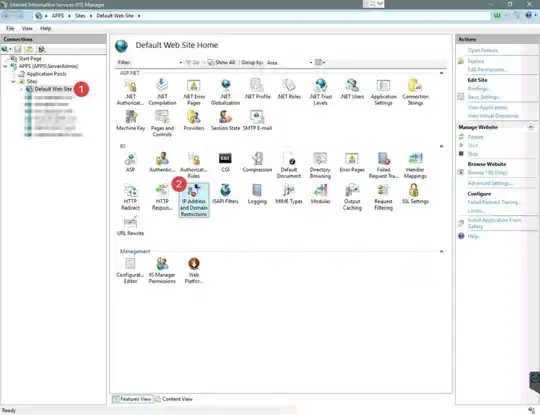Collapse the Sites tree node

pos(13,82)
